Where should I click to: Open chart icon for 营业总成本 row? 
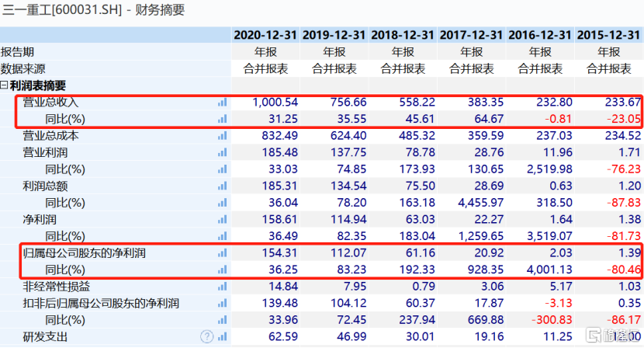tap(222, 136)
